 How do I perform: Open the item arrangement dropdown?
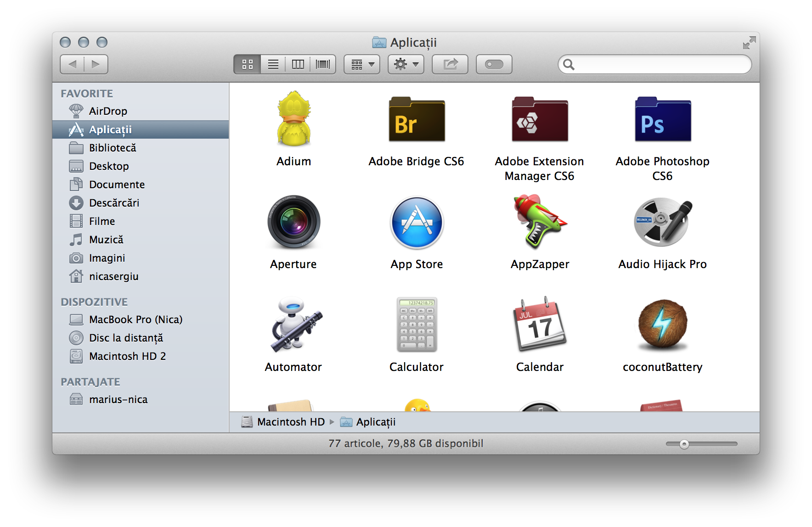coord(362,64)
